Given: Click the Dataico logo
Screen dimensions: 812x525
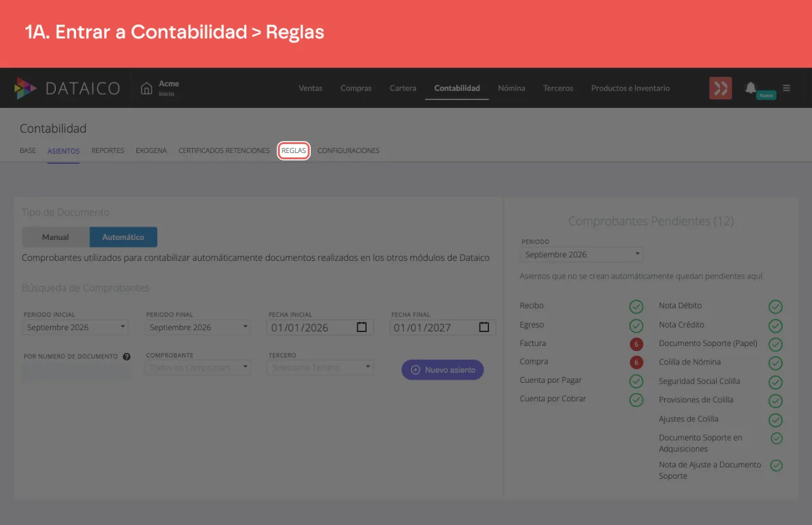Looking at the screenshot, I should (x=67, y=88).
